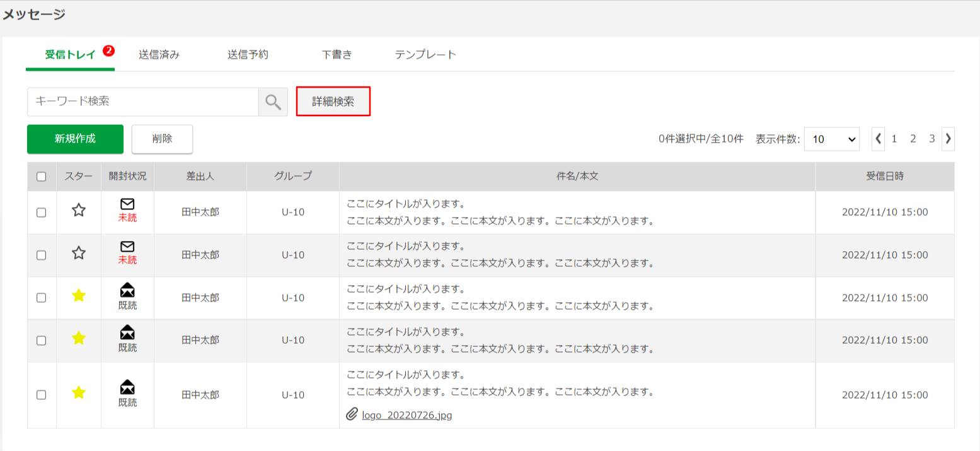
Task: Check the box for message with attachment
Action: (42, 395)
